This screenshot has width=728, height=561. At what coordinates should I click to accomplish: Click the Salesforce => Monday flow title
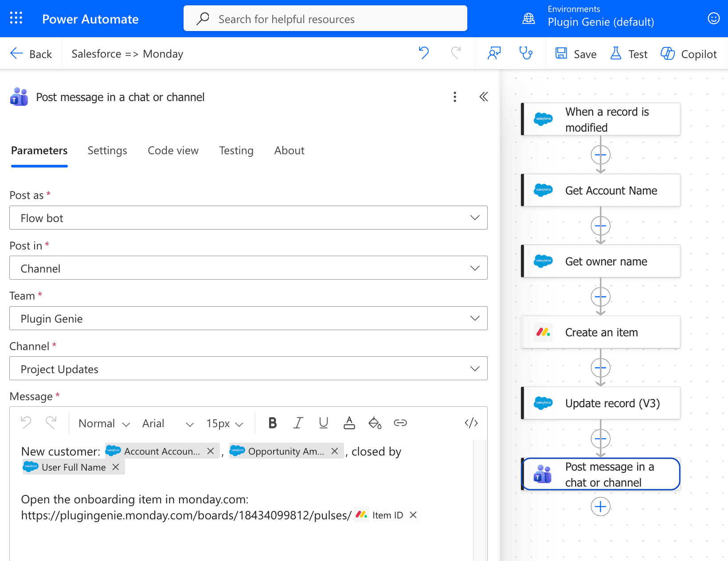[x=127, y=54]
